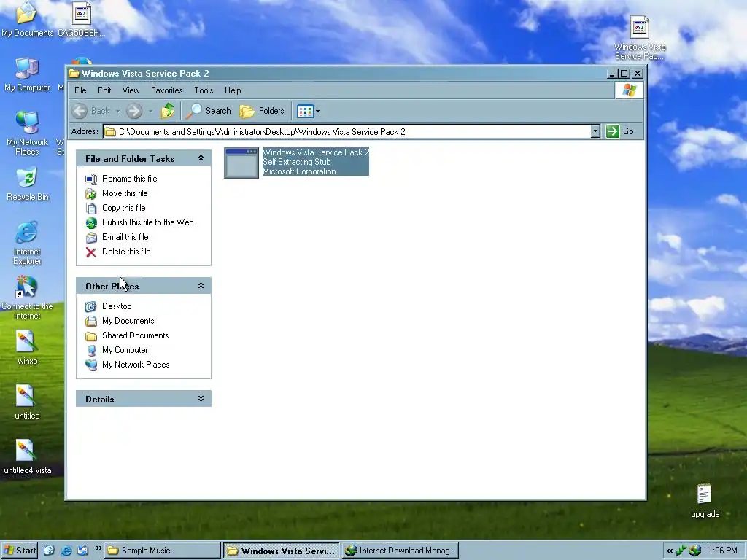Go to My Documents in Other Places
Image resolution: width=747 pixels, height=560 pixels.
click(128, 321)
